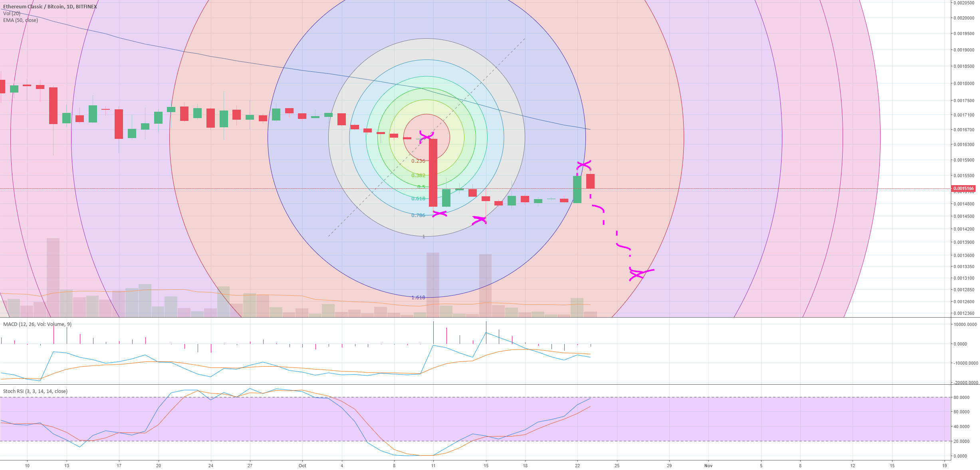Click the Nov label on time axis
The height and width of the screenshot is (470, 980).
coord(708,466)
